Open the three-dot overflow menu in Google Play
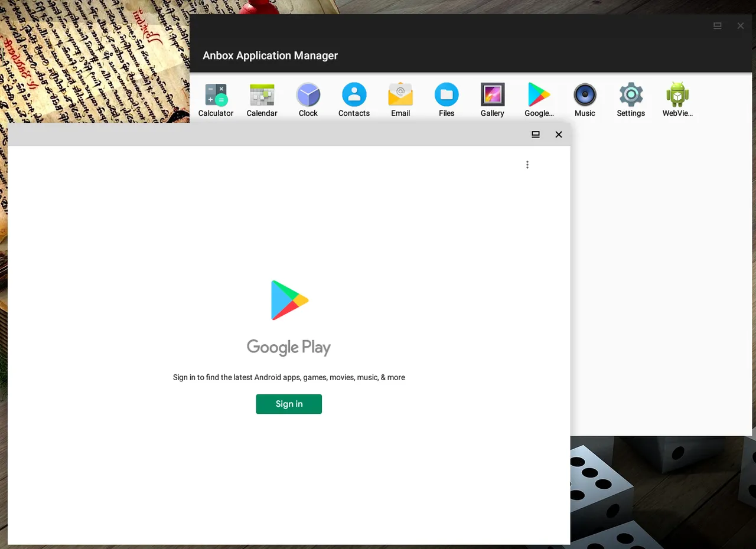The height and width of the screenshot is (549, 756). [x=527, y=165]
